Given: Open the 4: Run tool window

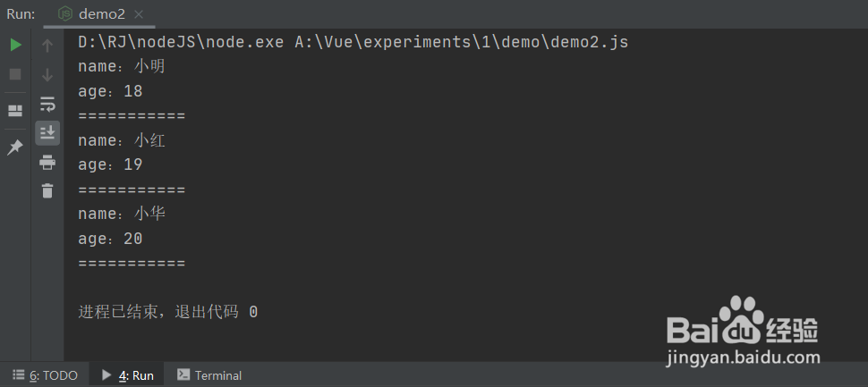Looking at the screenshot, I should (129, 375).
